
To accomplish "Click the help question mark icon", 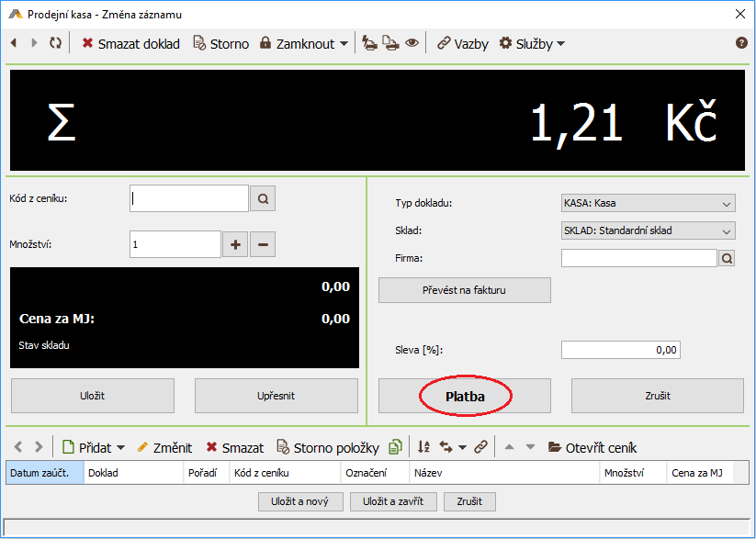I will coord(741,43).
